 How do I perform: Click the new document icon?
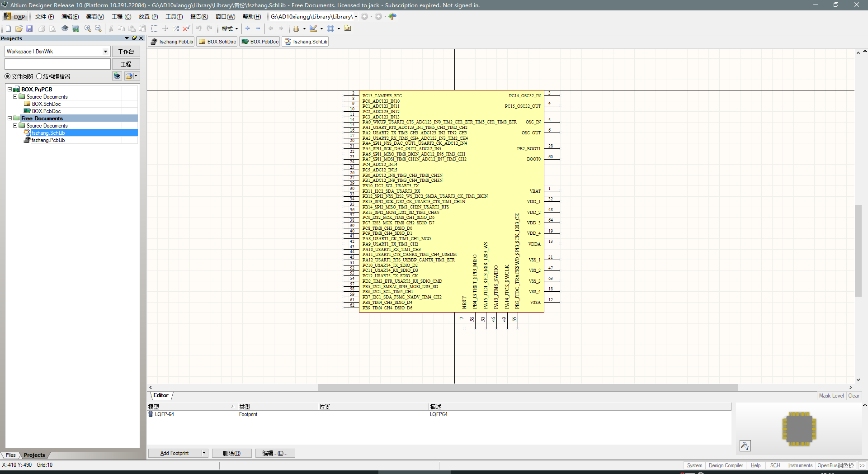[x=8, y=28]
